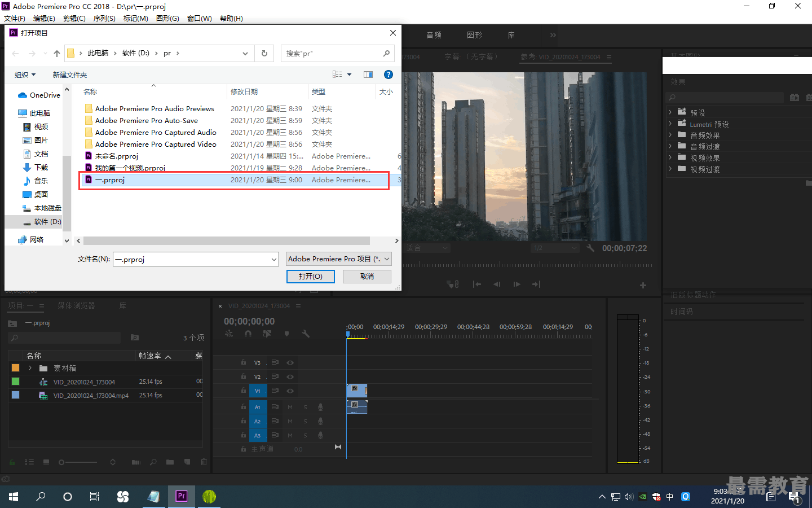This screenshot has width=812, height=508.
Task: Toggle lock on track A3
Action: pyautogui.click(x=244, y=435)
